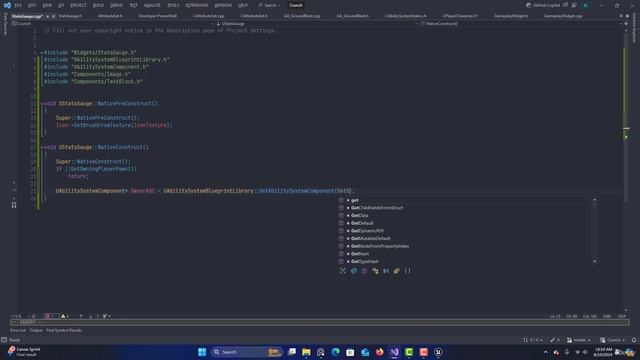Screen dimensions: 640x360
Task: Open the notifications bell
Action: (633, 340)
